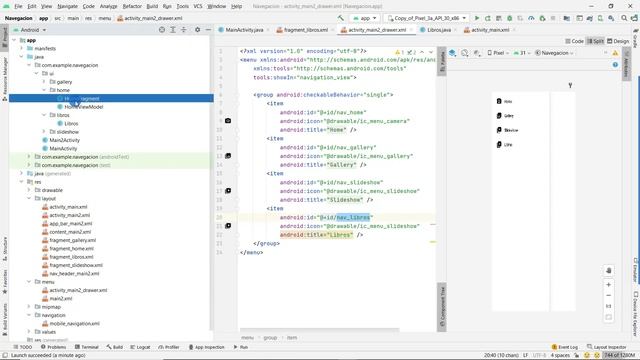The height and width of the screenshot is (360, 640).
Task: Open the Copy_of_Pixel_3a device dropdown
Action: click(426, 18)
